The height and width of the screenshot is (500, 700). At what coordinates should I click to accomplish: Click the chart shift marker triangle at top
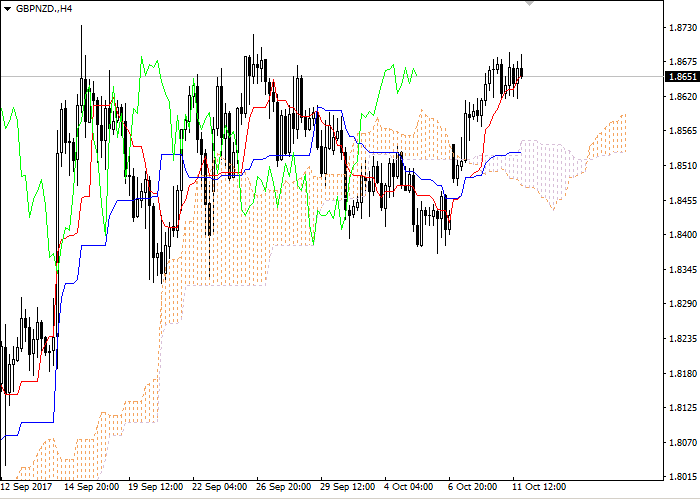529,3
